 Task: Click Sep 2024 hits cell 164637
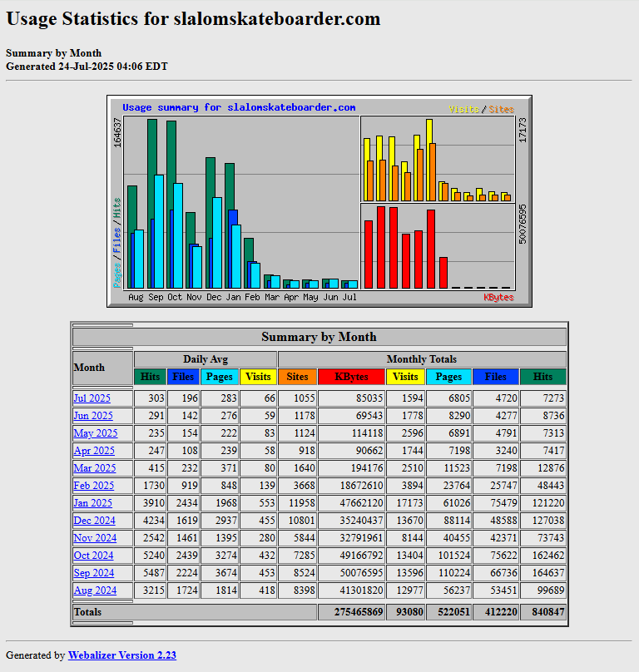(x=543, y=573)
